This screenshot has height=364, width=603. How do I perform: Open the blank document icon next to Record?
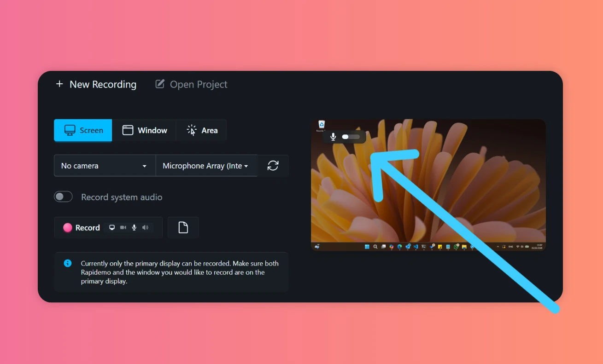(x=183, y=227)
